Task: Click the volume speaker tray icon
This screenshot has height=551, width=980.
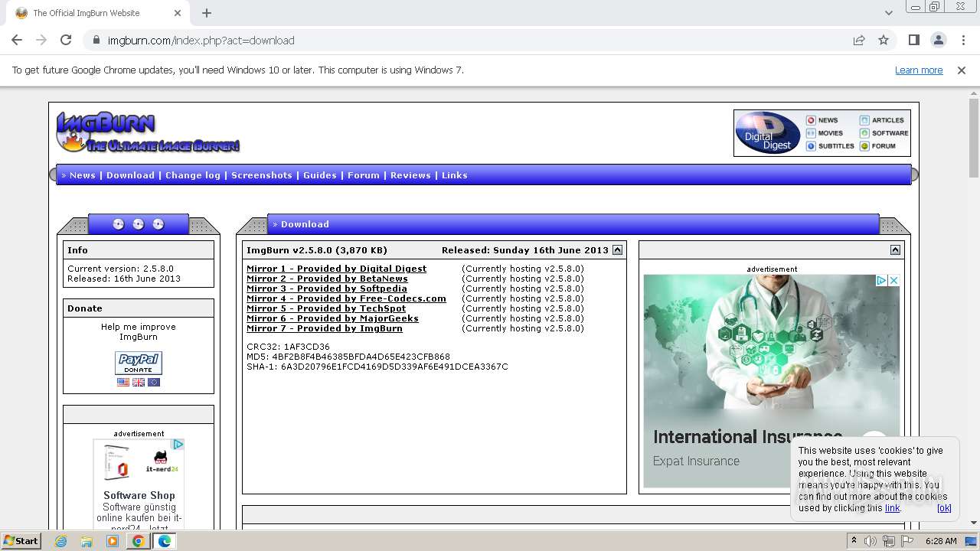Action: tap(871, 541)
